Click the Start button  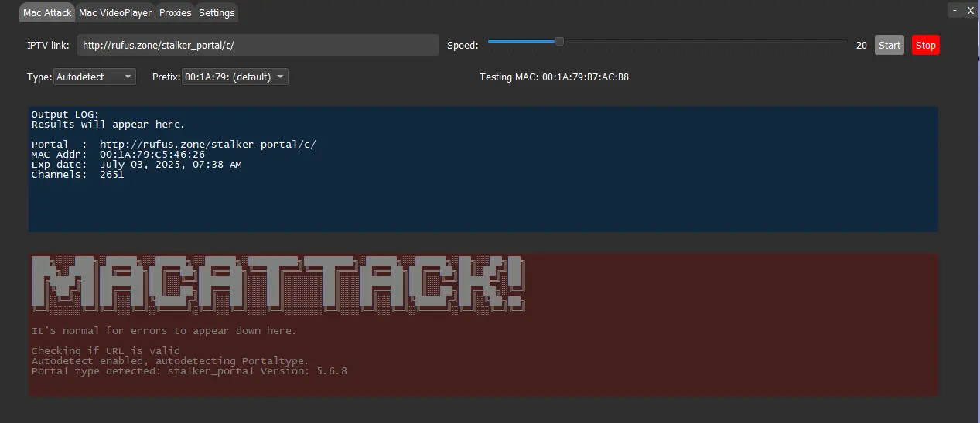(890, 45)
